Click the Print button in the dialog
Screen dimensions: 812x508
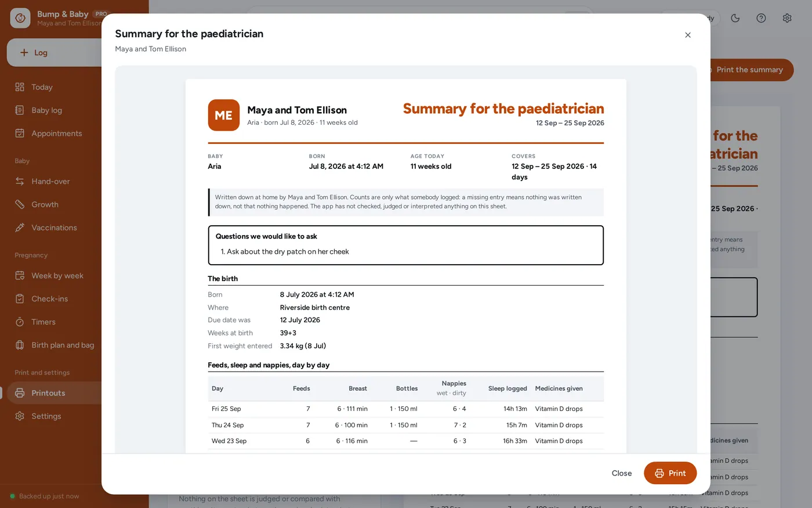pos(670,473)
